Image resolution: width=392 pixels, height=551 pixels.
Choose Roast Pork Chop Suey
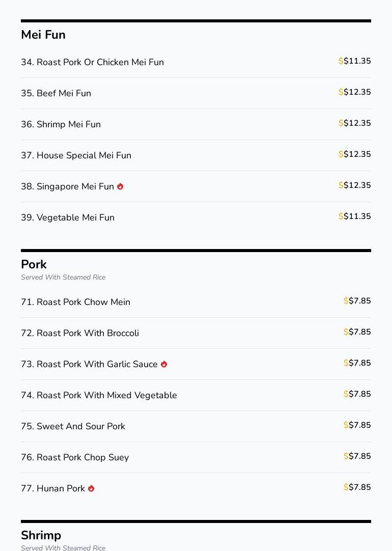pos(75,457)
